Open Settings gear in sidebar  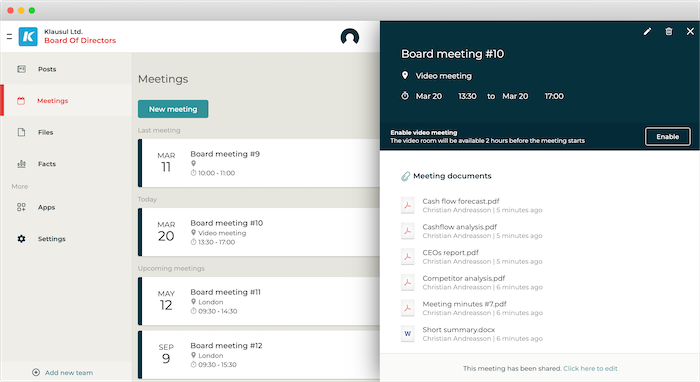click(x=21, y=239)
